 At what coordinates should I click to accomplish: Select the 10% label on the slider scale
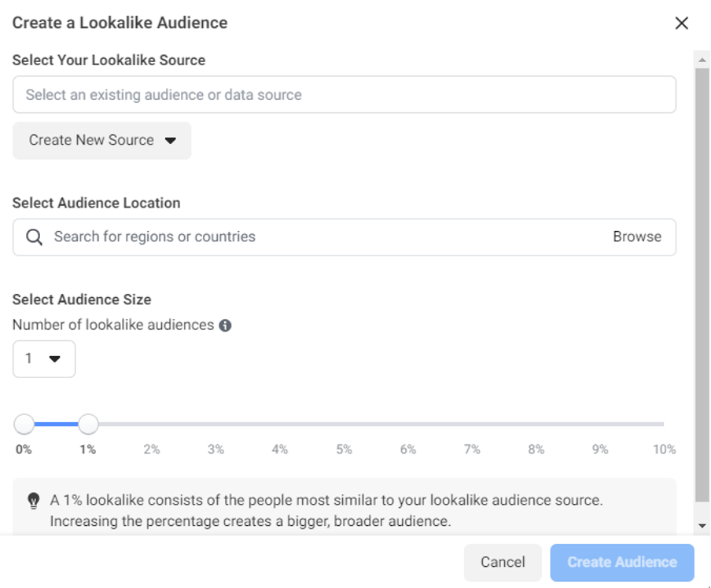click(x=665, y=450)
